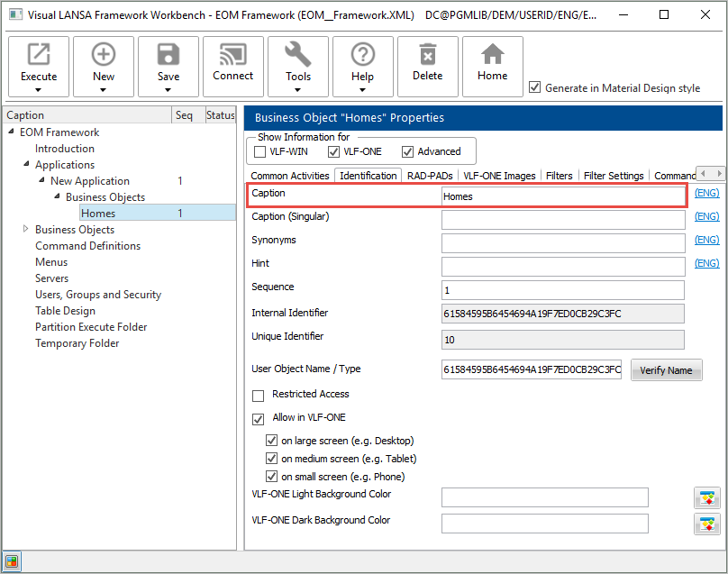Viewport: 728px width, 574px height.
Task: Click the status bar icon at bottom left
Action: point(12,561)
